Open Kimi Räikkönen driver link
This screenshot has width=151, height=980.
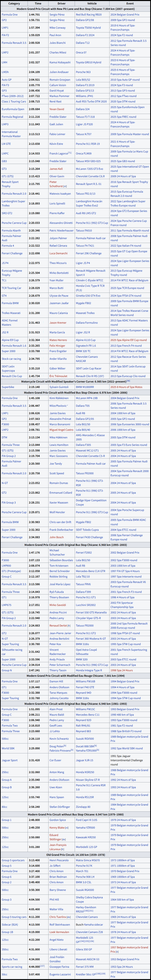[59, 398]
